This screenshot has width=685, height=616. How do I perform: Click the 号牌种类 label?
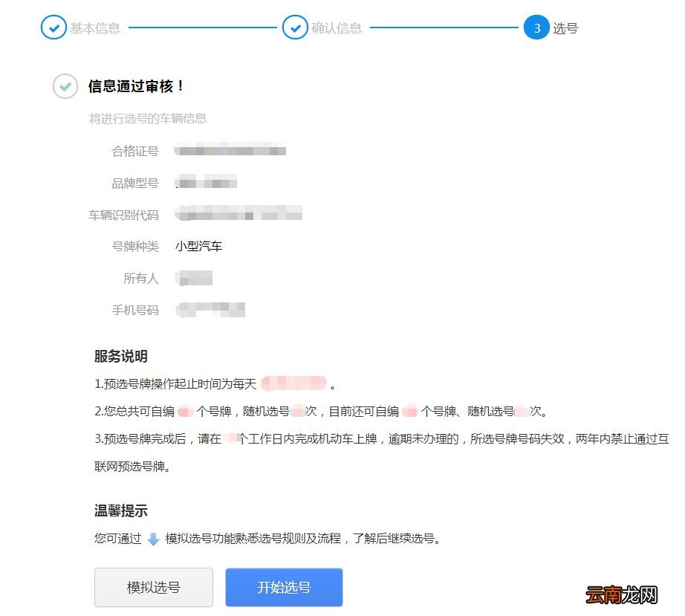(x=135, y=247)
